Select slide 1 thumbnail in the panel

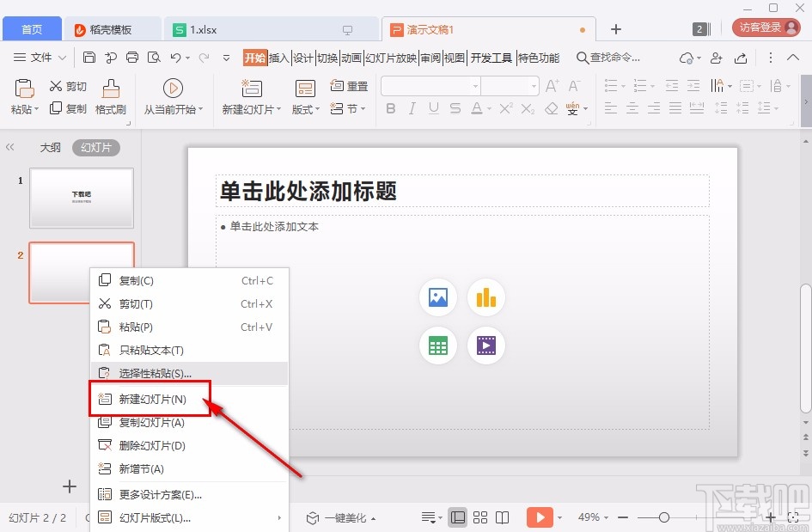[x=82, y=198]
